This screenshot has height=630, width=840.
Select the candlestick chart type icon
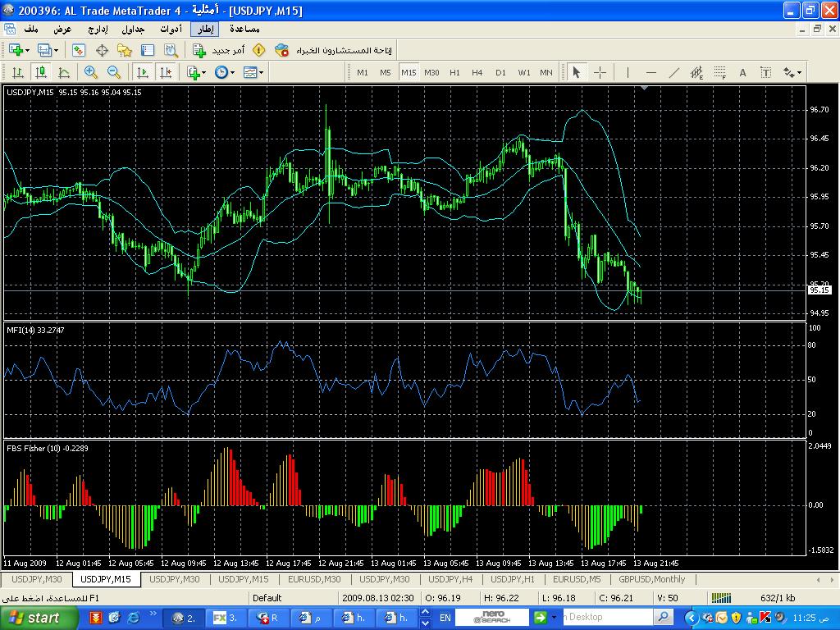click(40, 72)
